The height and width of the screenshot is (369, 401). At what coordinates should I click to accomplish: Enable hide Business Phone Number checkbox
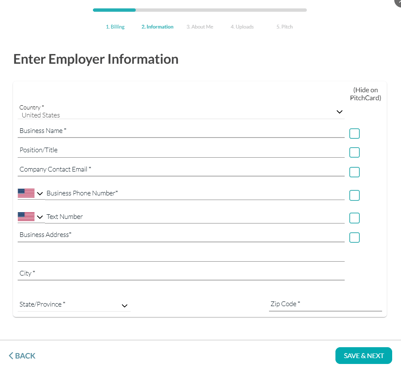354,195
